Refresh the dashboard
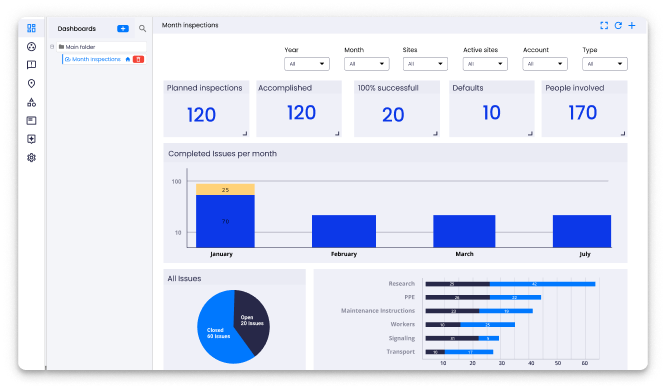The height and width of the screenshot is (389, 666). pos(618,25)
